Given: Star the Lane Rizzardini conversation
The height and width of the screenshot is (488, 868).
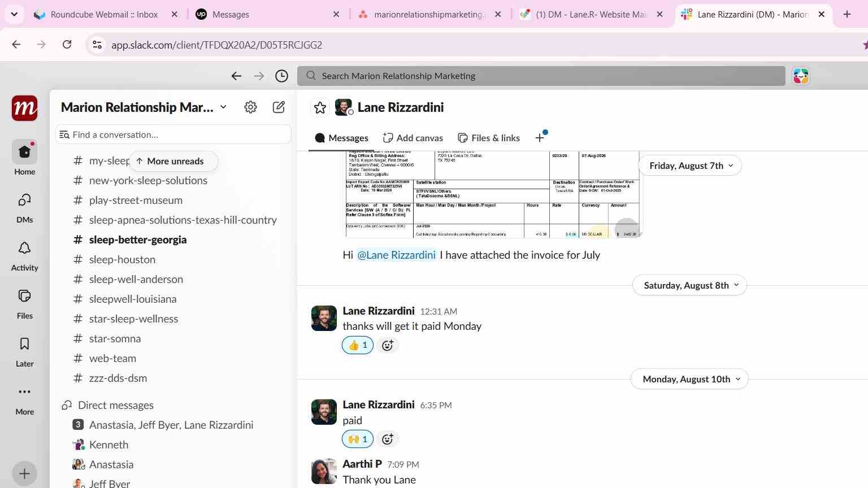Looking at the screenshot, I should 320,107.
